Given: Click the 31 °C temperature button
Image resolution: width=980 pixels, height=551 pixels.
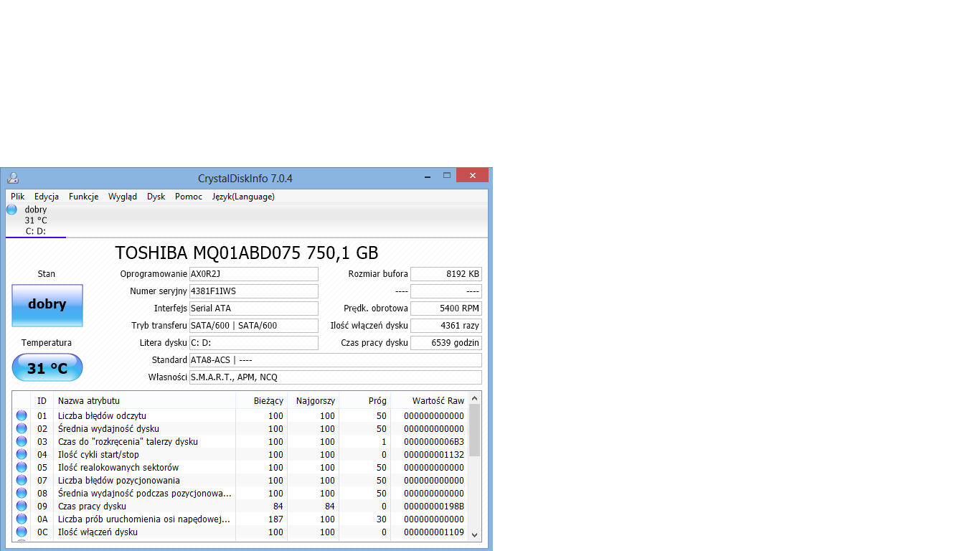Looking at the screenshot, I should pyautogui.click(x=47, y=368).
